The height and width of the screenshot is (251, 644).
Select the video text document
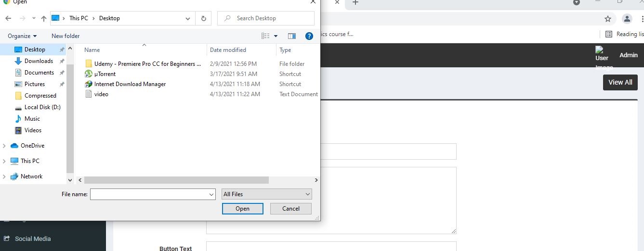(101, 94)
